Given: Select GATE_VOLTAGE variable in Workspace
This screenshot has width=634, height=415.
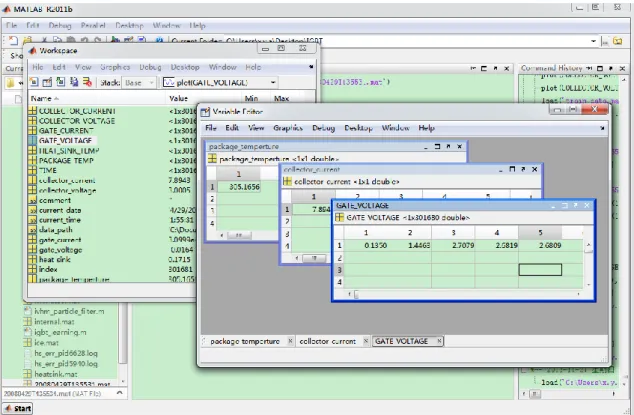Looking at the screenshot, I should click(x=65, y=141).
